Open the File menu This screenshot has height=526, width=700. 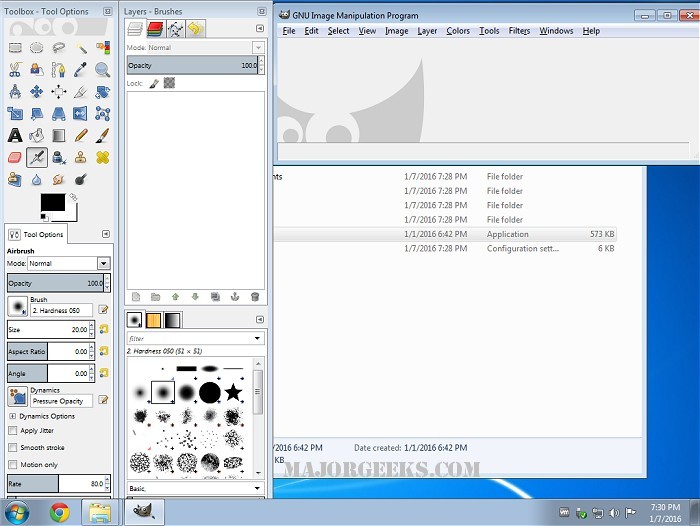tap(289, 31)
